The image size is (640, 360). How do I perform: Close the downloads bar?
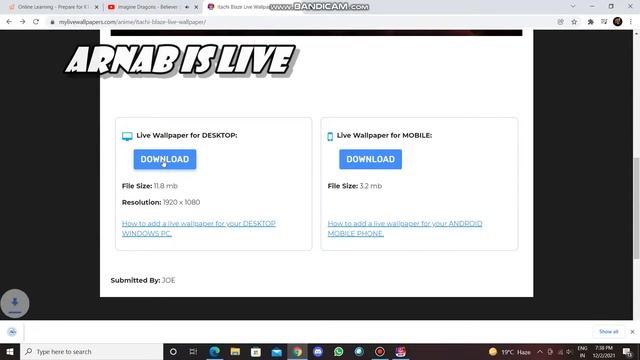pyautogui.click(x=632, y=332)
